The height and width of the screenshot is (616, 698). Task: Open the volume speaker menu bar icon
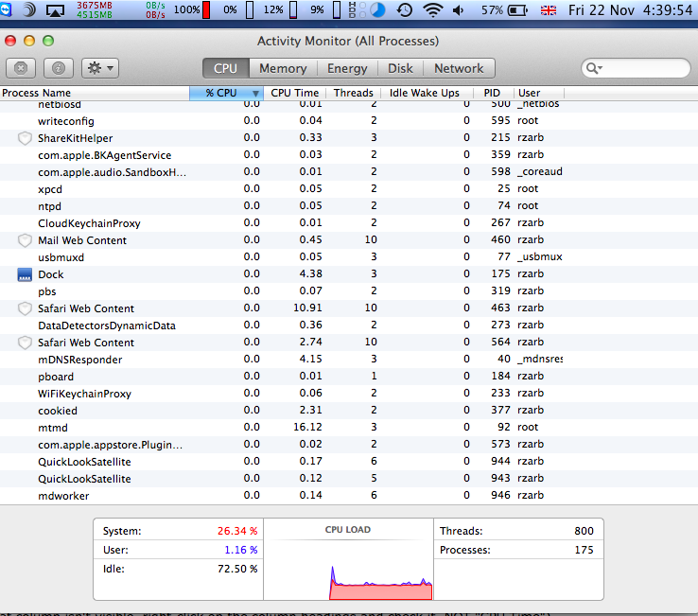tap(459, 9)
